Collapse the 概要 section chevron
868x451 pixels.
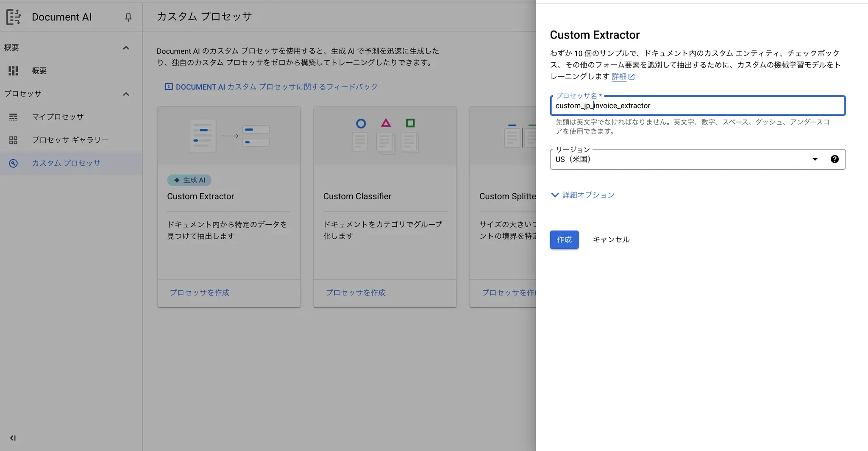(126, 47)
